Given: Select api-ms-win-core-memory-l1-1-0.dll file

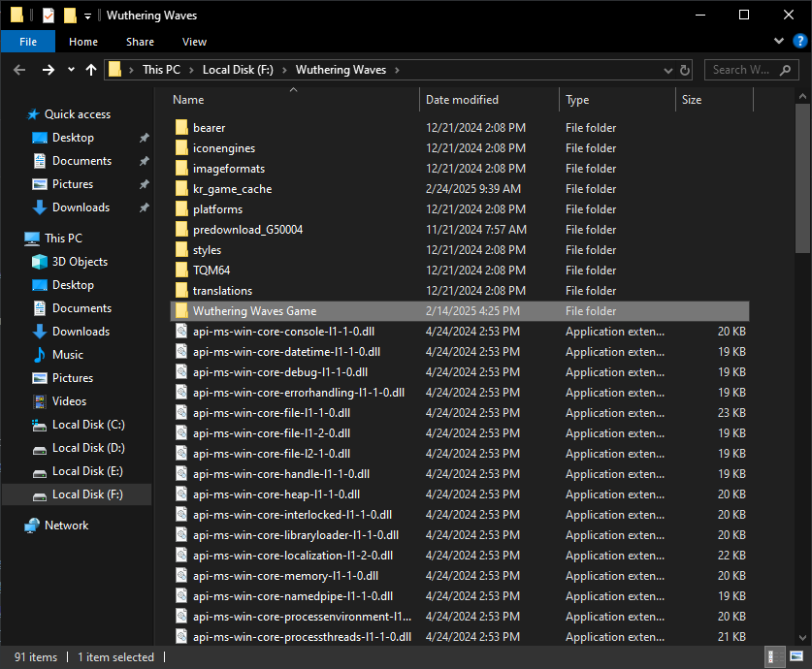Looking at the screenshot, I should (285, 576).
